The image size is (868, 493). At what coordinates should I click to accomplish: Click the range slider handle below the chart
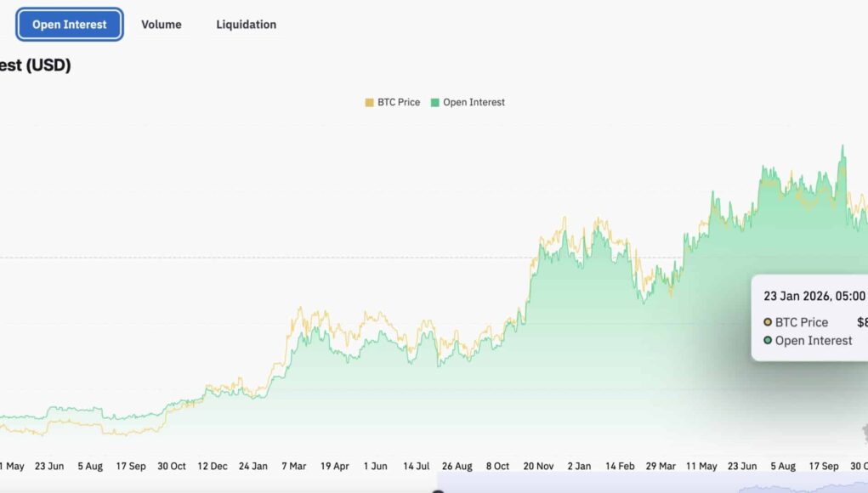tap(438, 490)
